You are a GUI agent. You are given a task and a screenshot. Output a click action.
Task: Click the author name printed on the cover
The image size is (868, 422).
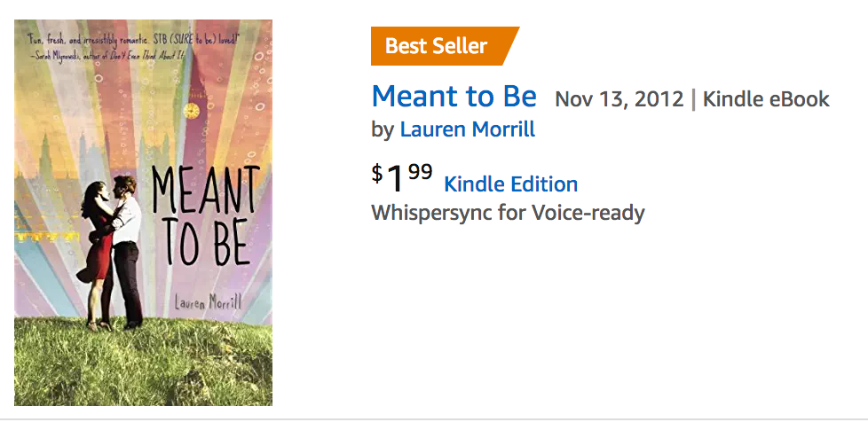click(x=208, y=301)
